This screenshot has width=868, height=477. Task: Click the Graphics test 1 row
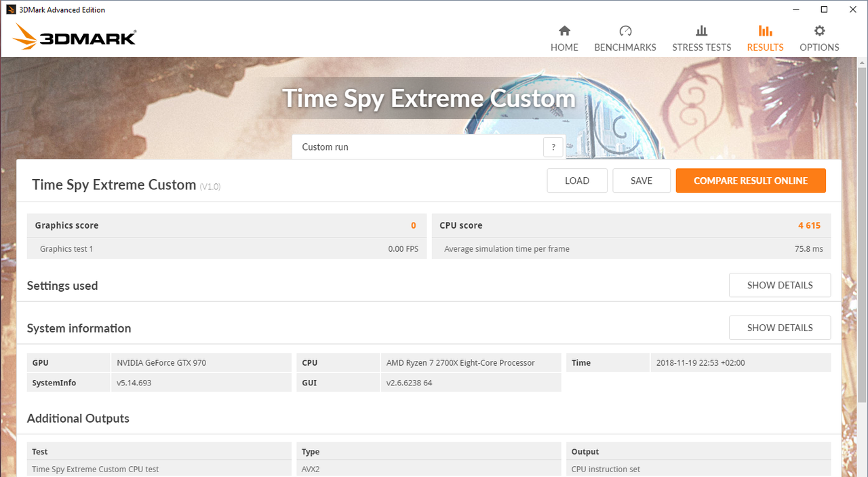point(226,249)
